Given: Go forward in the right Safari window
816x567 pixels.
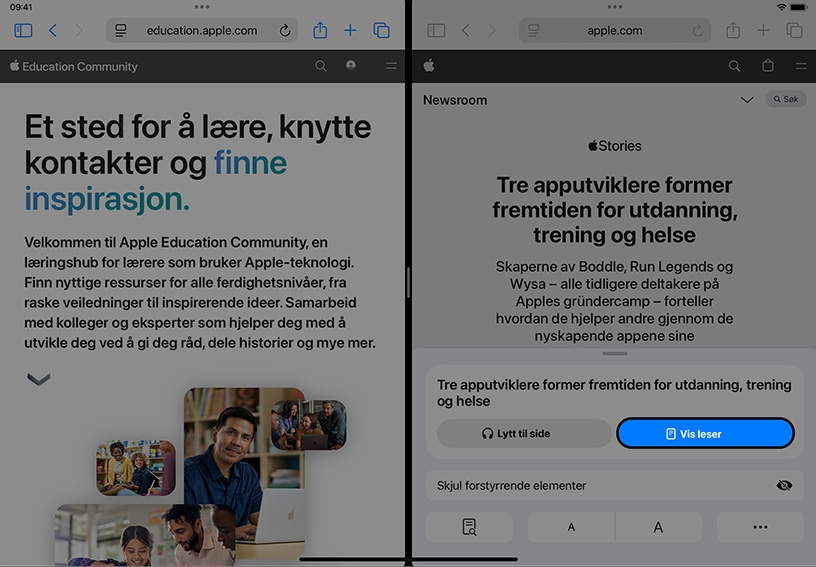Looking at the screenshot, I should pos(492,31).
